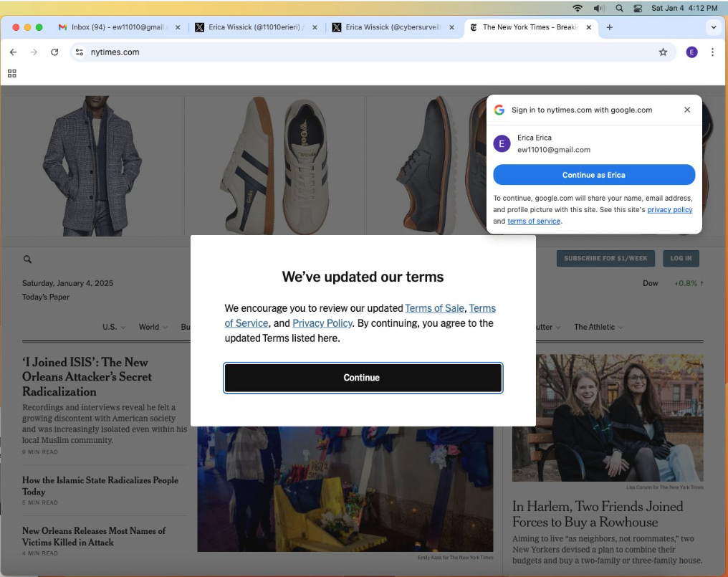Reload the nytimes.com page
The width and height of the screenshot is (728, 577).
(x=54, y=52)
